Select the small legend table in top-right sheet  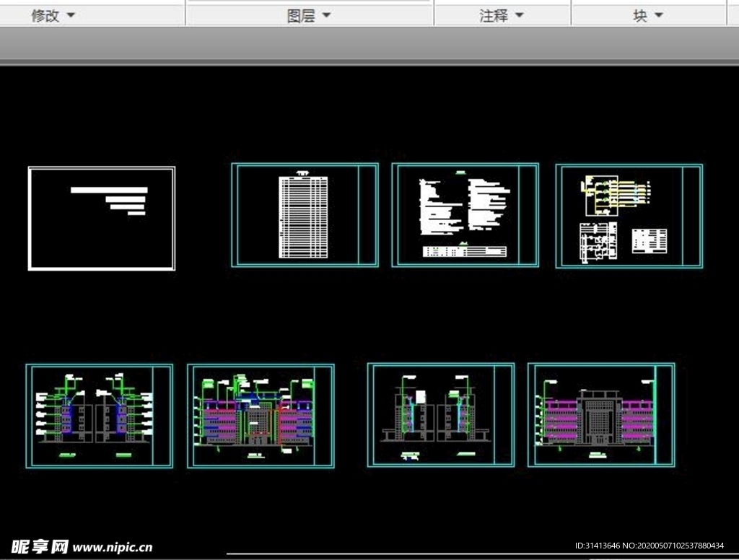point(649,240)
